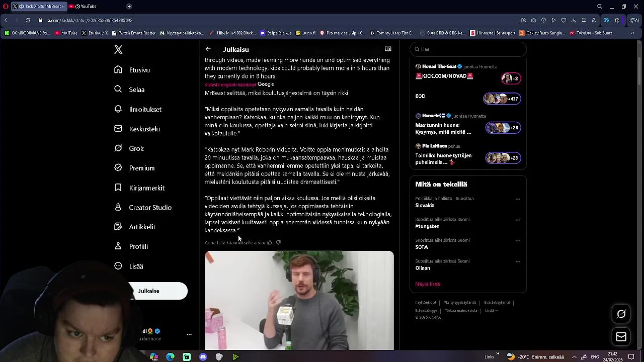Click the Hae search field
Screen dimensions: 644x362
(x=468, y=49)
